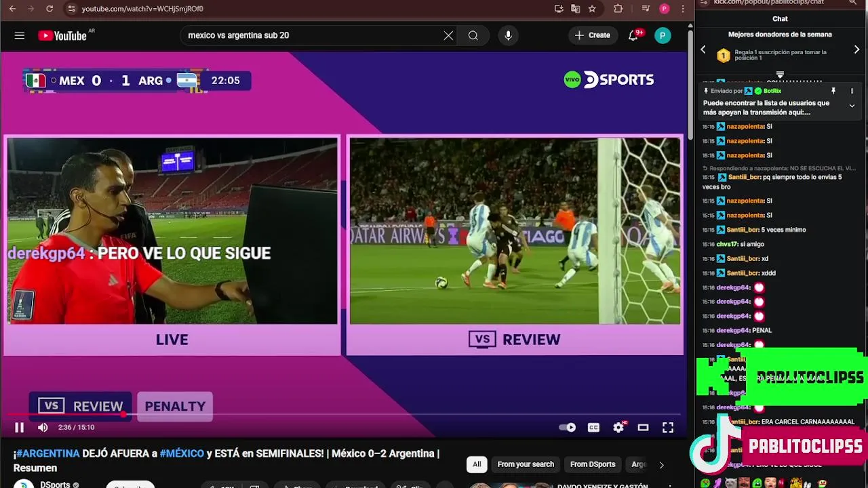Viewport: 868px width, 488px height.
Task: Click video timestamp 2:36 / 15:10
Action: (76, 427)
